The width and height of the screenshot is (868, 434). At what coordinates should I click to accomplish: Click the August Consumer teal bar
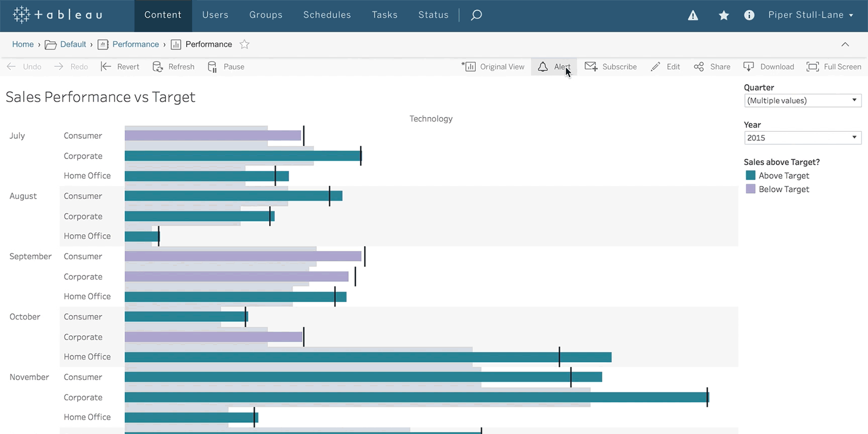coord(233,196)
